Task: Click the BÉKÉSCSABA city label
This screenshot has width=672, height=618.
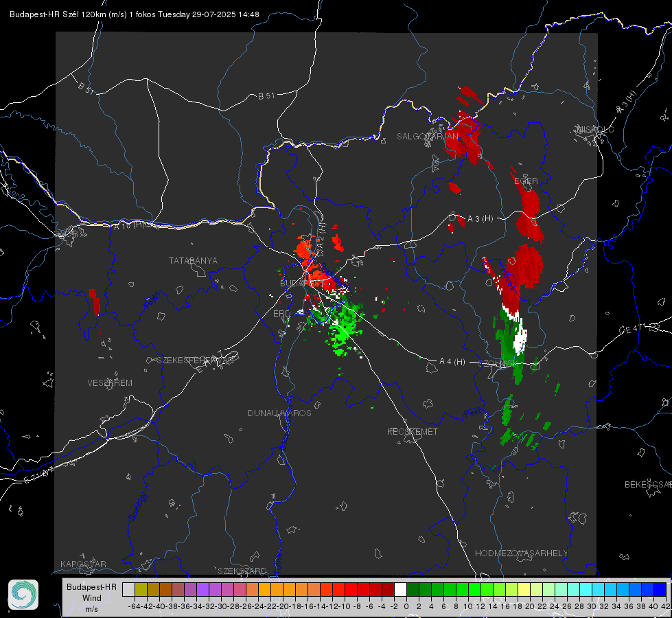Action: click(648, 484)
